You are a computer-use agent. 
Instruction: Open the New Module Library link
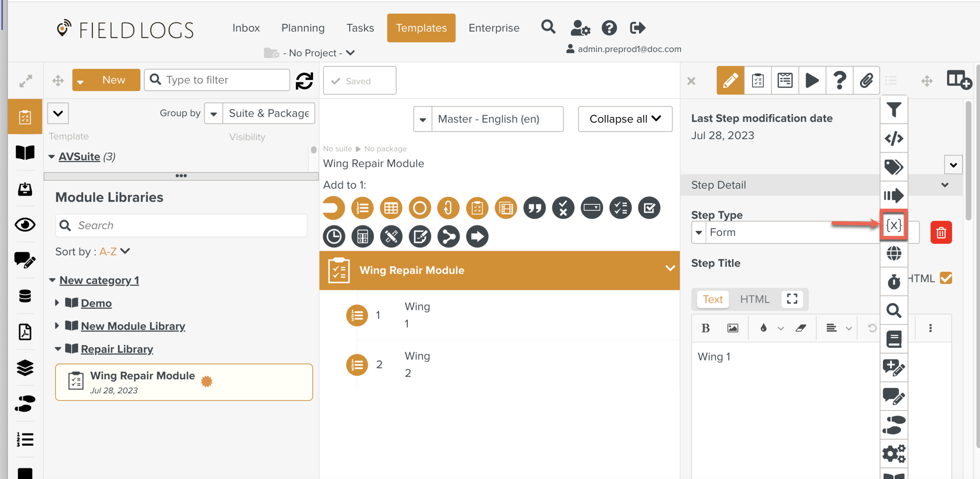tap(133, 326)
